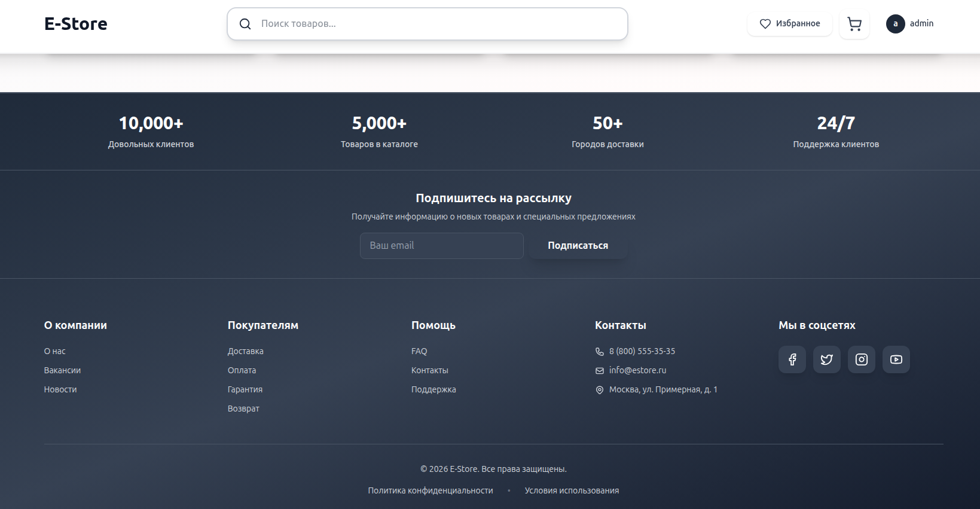Click the info@estore.ru email address
Image resolution: width=980 pixels, height=509 pixels.
point(637,370)
